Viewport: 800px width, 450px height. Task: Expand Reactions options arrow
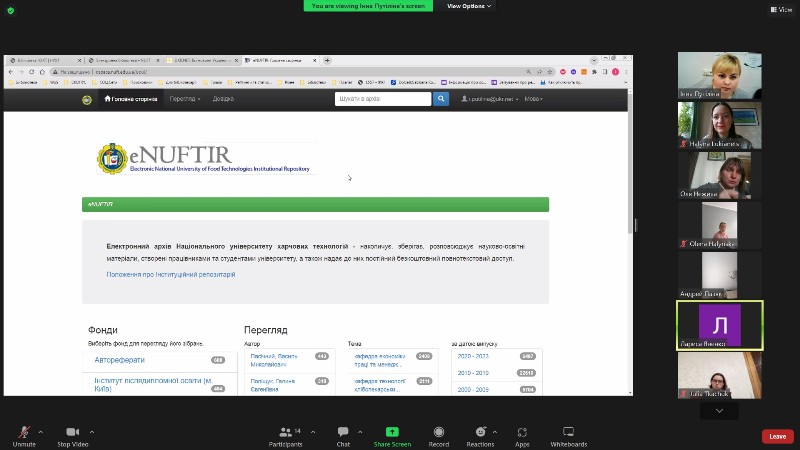[495, 432]
